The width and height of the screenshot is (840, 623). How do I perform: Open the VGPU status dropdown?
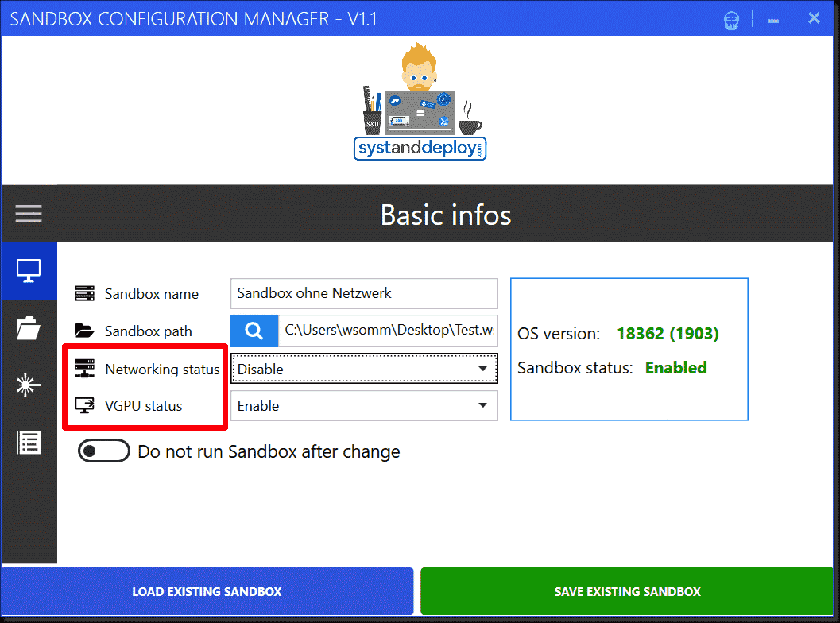[x=482, y=405]
